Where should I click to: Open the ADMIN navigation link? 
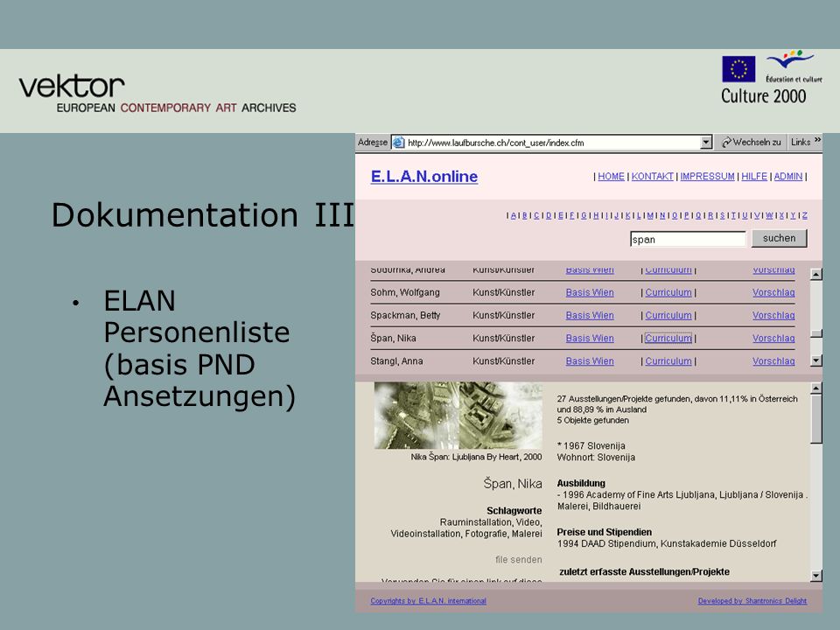tap(788, 176)
